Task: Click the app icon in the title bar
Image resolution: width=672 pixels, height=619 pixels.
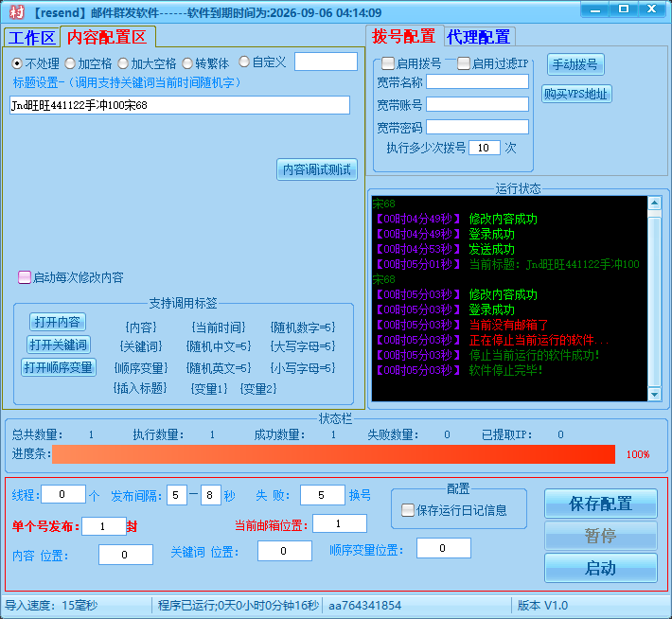Action: tap(16, 12)
